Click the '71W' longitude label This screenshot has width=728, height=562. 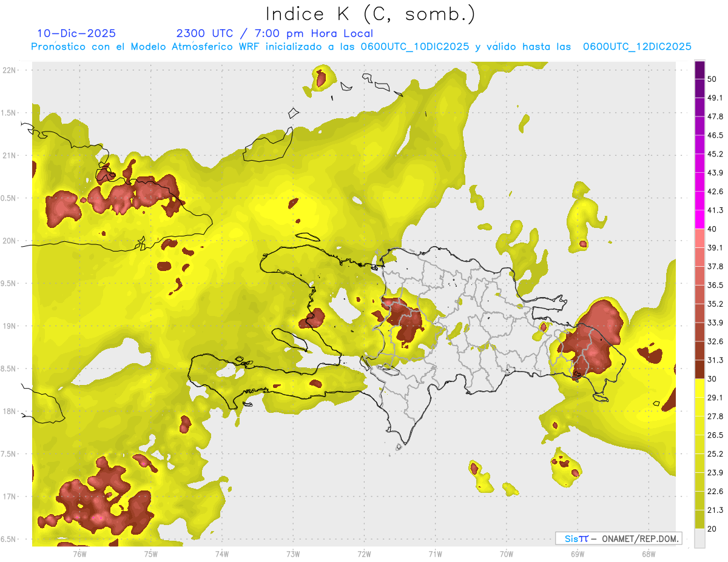[435, 554]
